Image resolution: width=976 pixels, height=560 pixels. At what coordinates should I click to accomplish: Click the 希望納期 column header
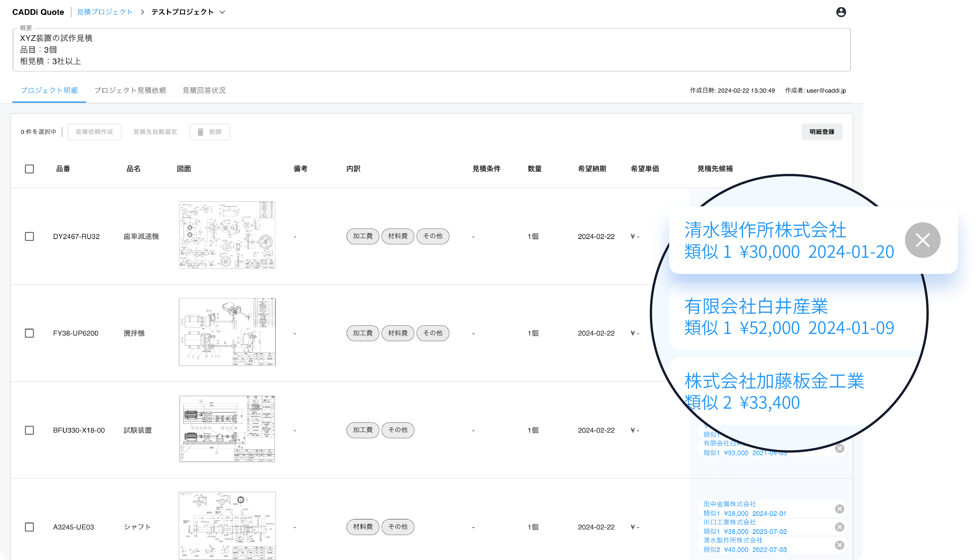[x=592, y=169]
